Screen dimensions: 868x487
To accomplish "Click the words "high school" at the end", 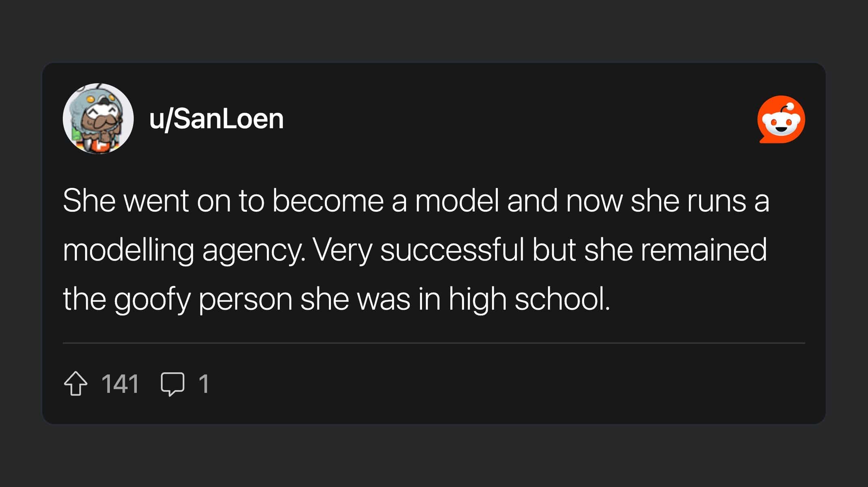I will pos(529,300).
